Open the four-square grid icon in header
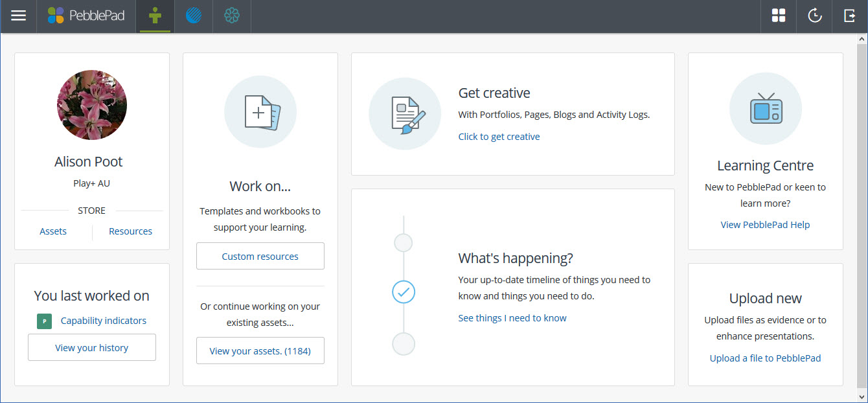The height and width of the screenshot is (403, 868). point(779,16)
